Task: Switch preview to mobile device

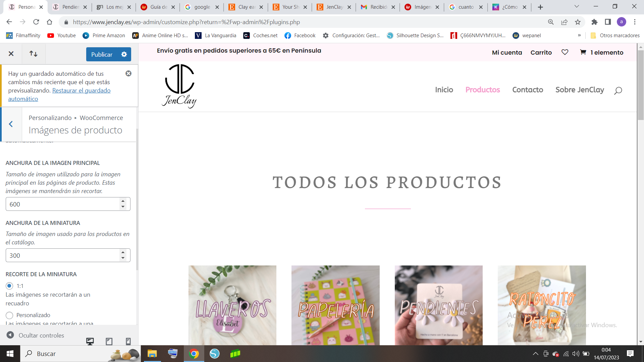Action: [128, 341]
